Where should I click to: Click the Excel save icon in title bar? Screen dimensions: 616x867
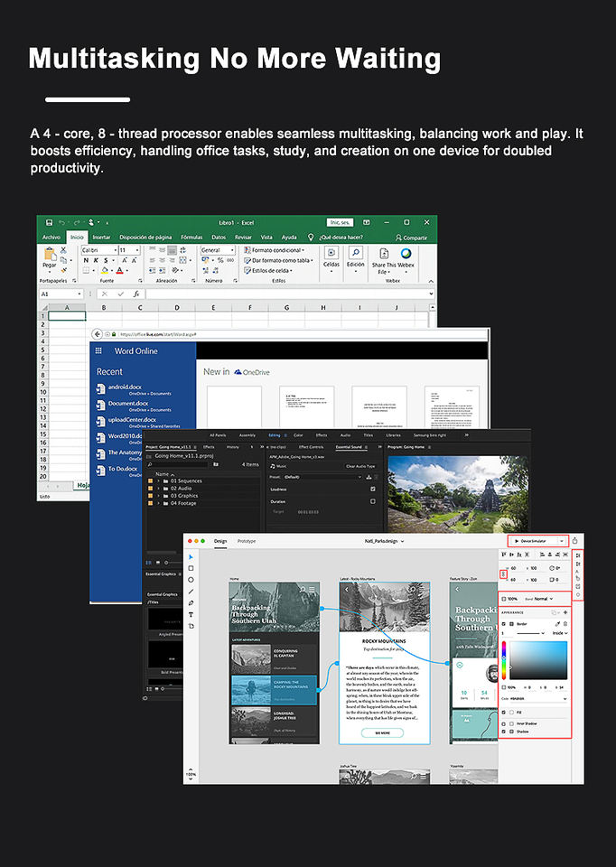[x=49, y=222]
